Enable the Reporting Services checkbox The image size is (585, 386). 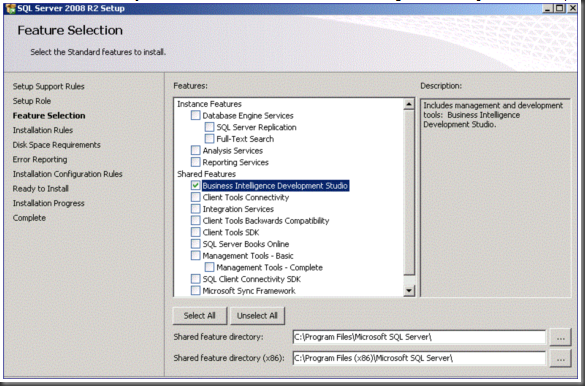tap(195, 162)
